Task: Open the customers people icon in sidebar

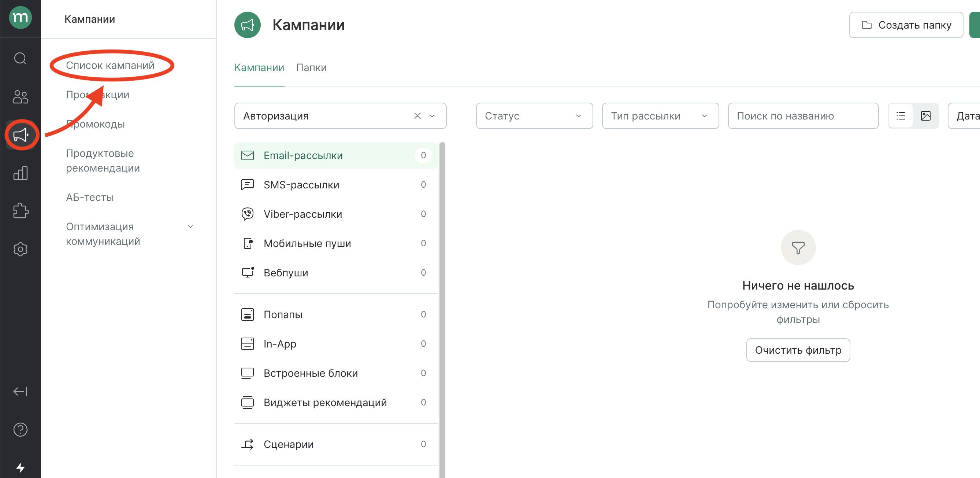Action: click(20, 97)
